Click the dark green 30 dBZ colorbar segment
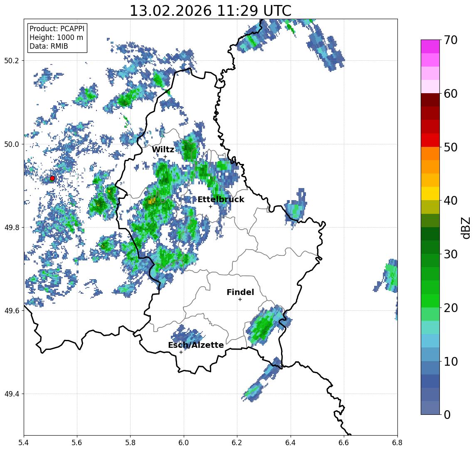The width and height of the screenshot is (476, 451). (430, 247)
